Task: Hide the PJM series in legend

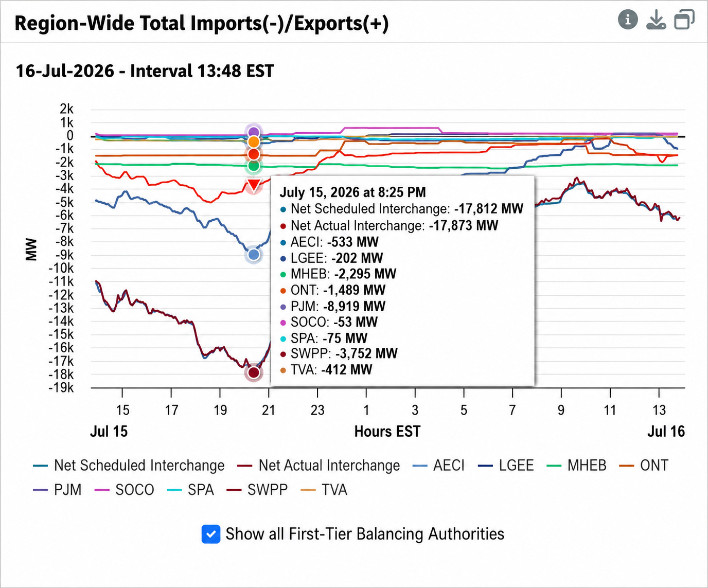Action: pyautogui.click(x=57, y=490)
